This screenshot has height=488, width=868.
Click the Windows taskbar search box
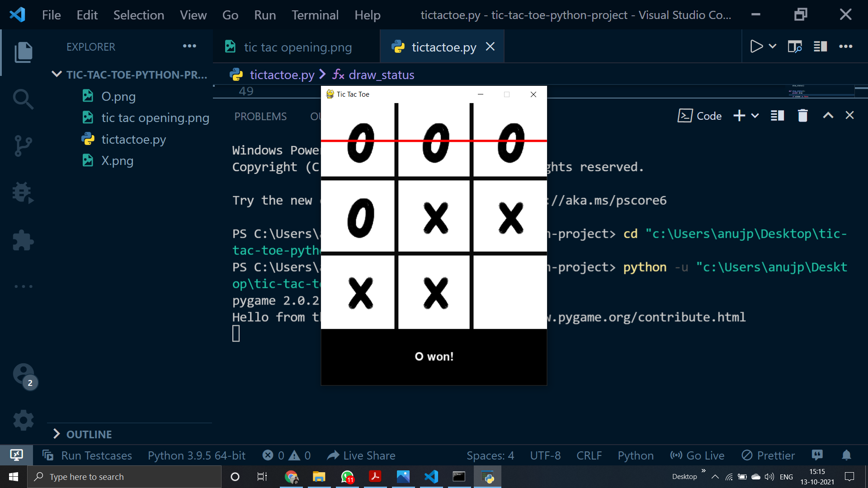(124, 477)
